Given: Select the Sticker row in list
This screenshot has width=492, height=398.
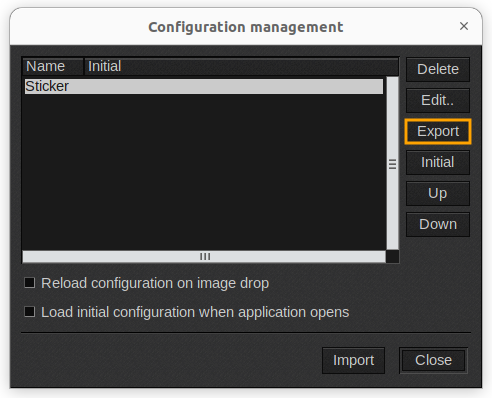Looking at the screenshot, I should pos(204,86).
